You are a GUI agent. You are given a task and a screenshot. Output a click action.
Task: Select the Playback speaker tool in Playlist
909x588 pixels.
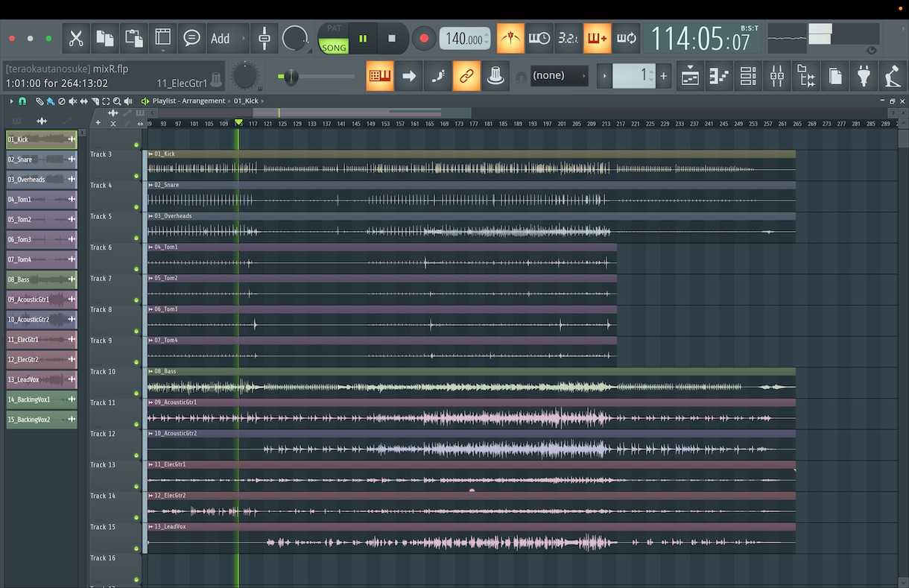coord(128,101)
